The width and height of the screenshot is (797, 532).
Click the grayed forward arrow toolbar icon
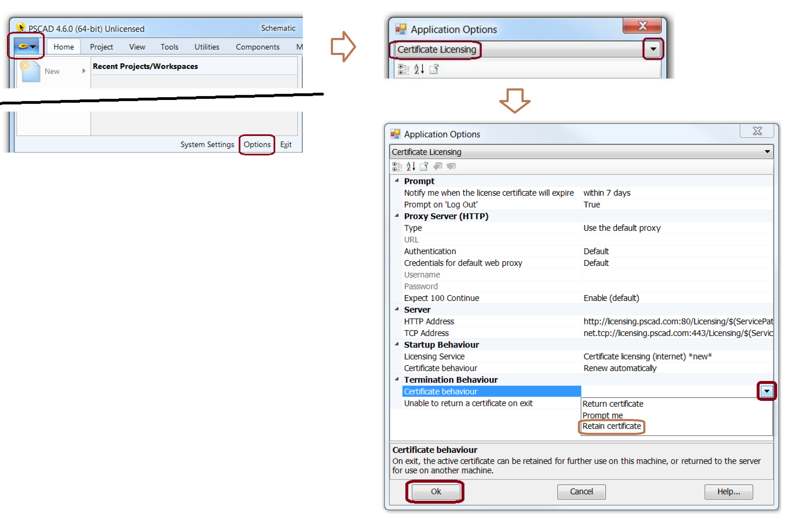click(451, 166)
